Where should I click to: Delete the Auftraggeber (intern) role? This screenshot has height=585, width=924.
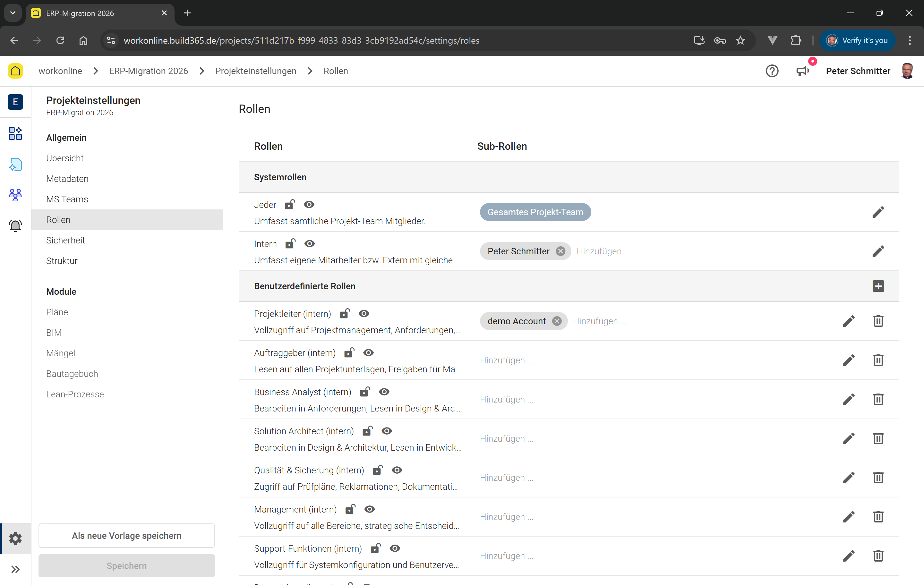878,360
